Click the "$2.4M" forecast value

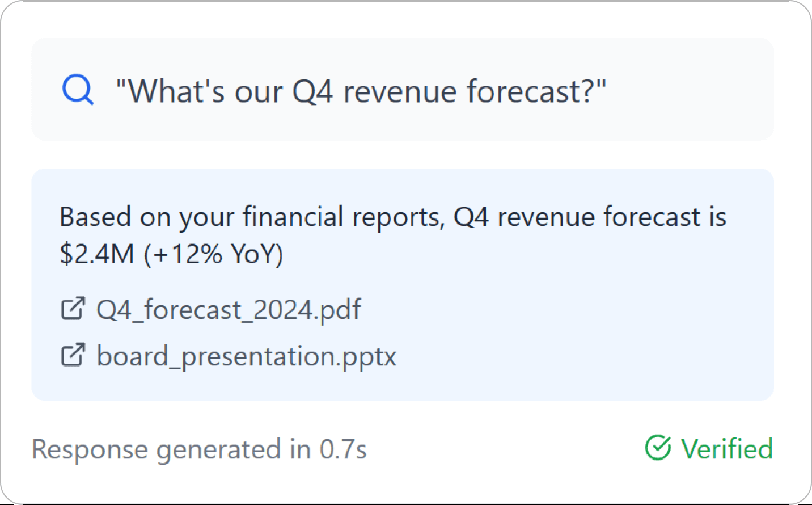point(96,254)
